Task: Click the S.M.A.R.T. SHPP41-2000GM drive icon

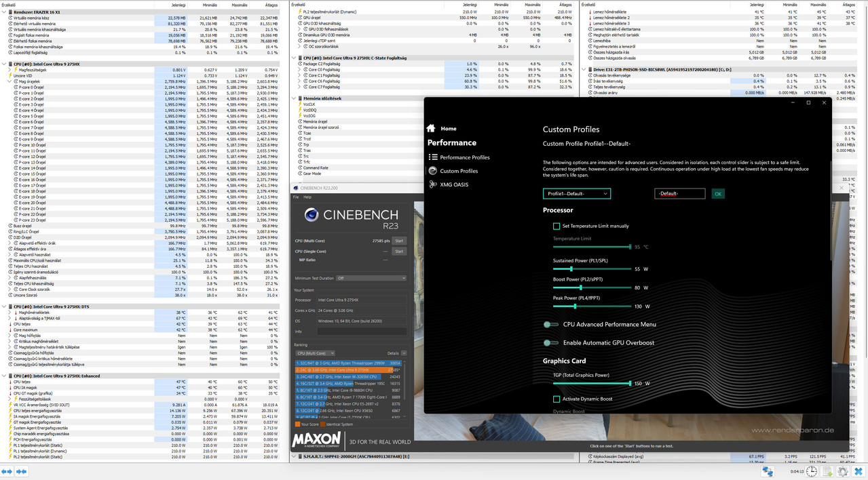Action: point(299,457)
